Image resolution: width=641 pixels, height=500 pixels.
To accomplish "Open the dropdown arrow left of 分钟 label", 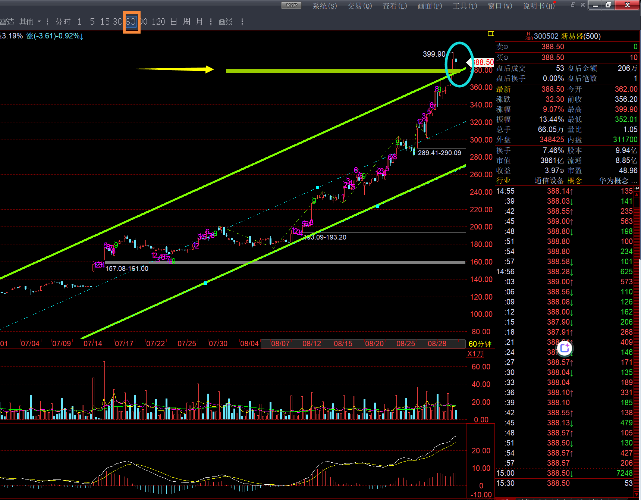I will pos(39,22).
